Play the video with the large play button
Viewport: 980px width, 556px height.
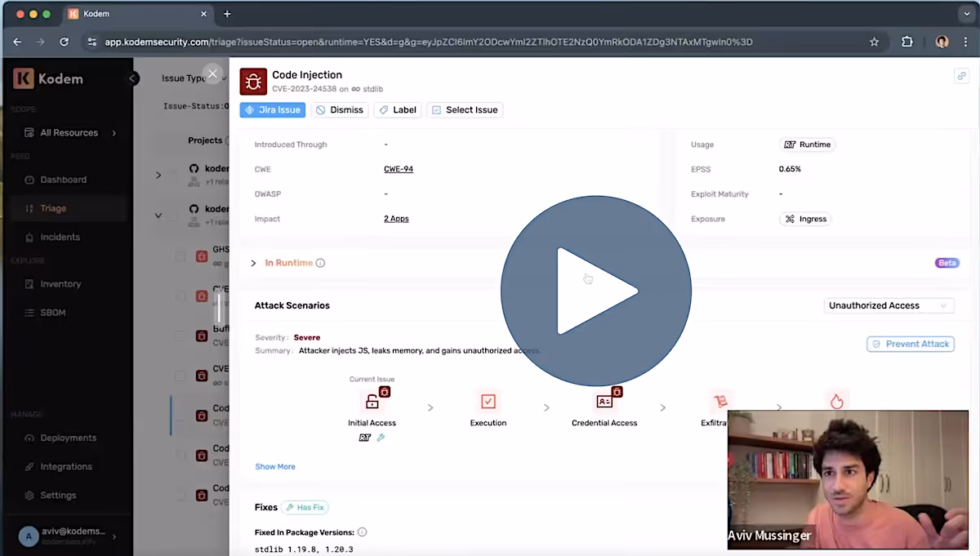pyautogui.click(x=596, y=291)
